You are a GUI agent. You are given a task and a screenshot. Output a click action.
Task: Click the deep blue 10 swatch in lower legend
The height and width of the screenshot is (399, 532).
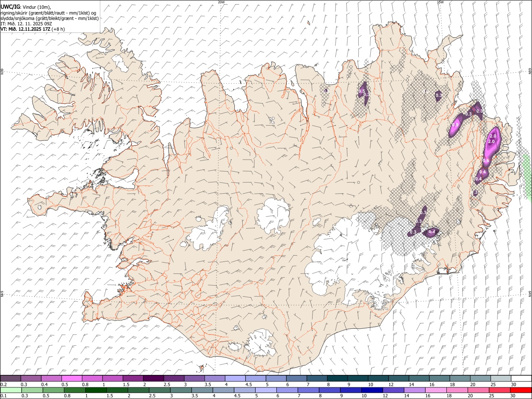click(x=372, y=390)
